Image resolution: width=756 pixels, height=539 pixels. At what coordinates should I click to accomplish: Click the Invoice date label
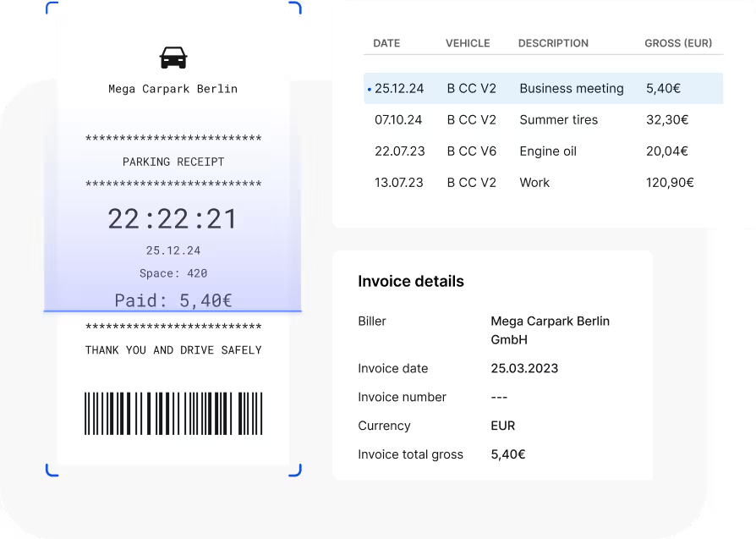click(x=392, y=368)
